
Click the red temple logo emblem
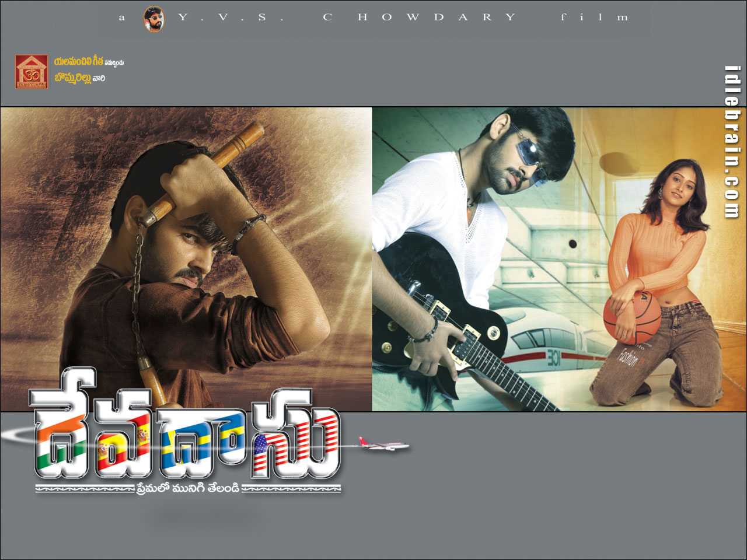(32, 72)
